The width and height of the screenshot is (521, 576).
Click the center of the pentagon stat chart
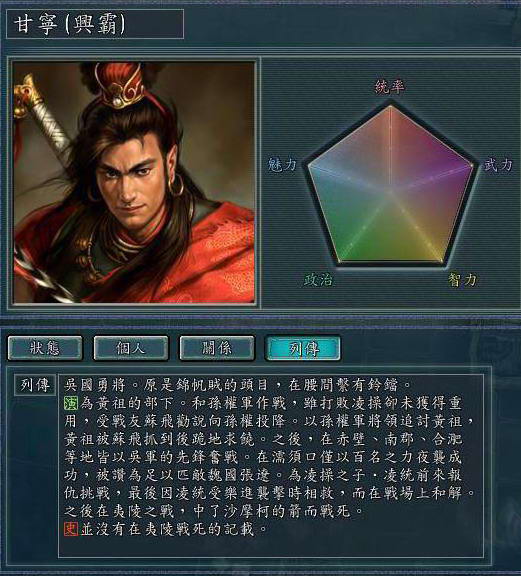[390, 191]
